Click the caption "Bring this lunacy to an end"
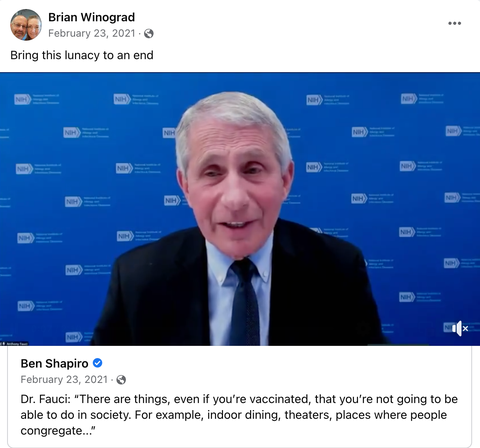The height and width of the screenshot is (448, 480). (82, 55)
